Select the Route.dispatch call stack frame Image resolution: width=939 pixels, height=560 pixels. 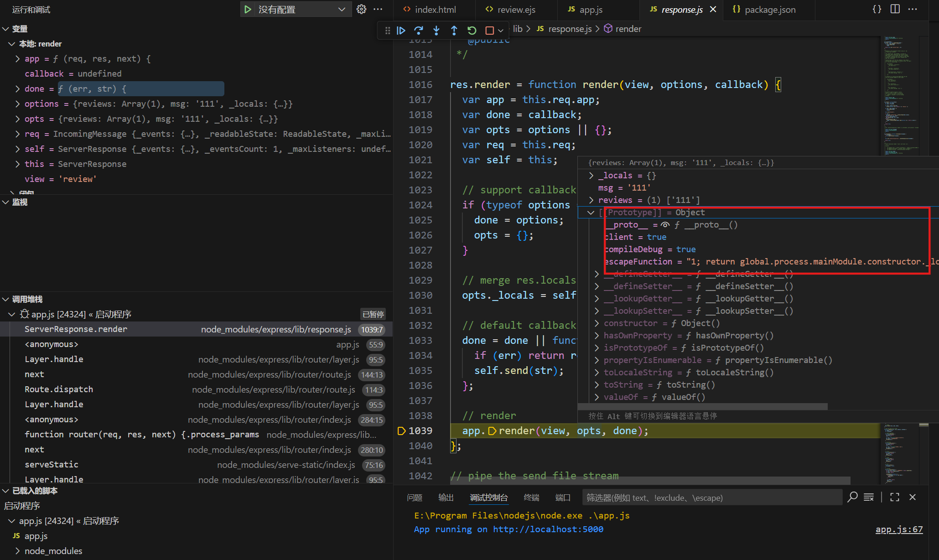[59, 389]
